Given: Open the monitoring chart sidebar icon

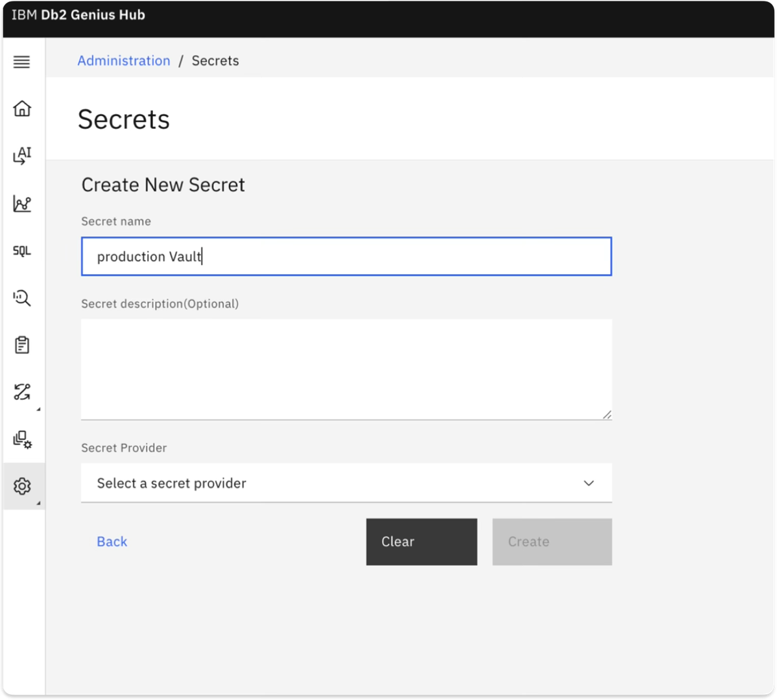Looking at the screenshot, I should 22,204.
